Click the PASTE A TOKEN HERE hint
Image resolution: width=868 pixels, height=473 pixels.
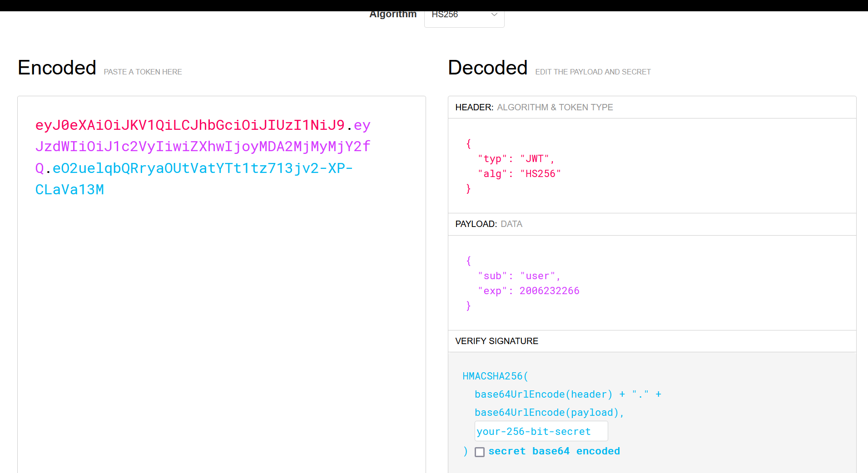pyautogui.click(x=143, y=72)
